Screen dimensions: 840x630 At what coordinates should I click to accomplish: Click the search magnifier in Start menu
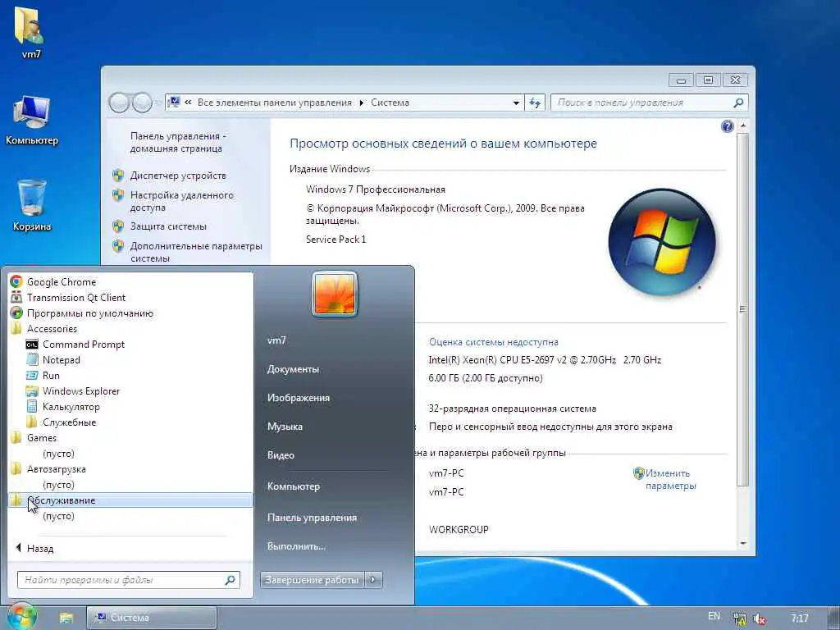(231, 580)
